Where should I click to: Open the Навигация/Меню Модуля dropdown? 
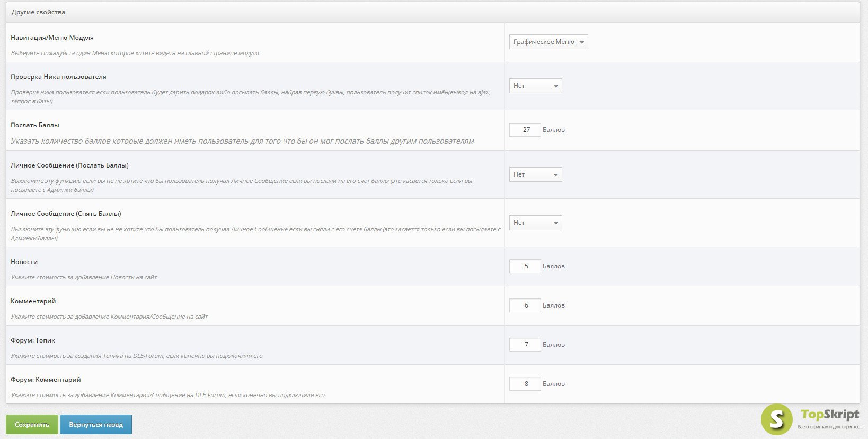[548, 42]
